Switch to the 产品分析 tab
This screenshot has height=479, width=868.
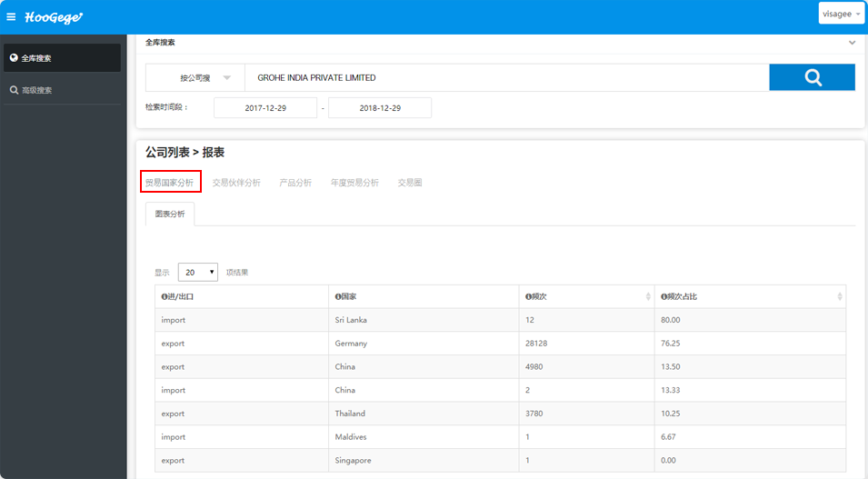295,182
